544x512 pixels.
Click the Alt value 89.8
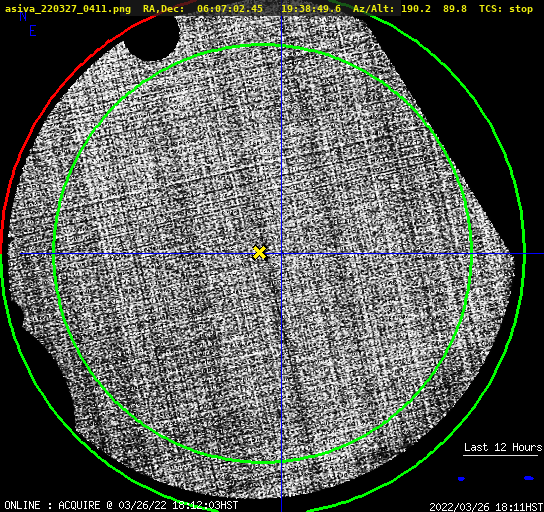pyautogui.click(x=454, y=9)
